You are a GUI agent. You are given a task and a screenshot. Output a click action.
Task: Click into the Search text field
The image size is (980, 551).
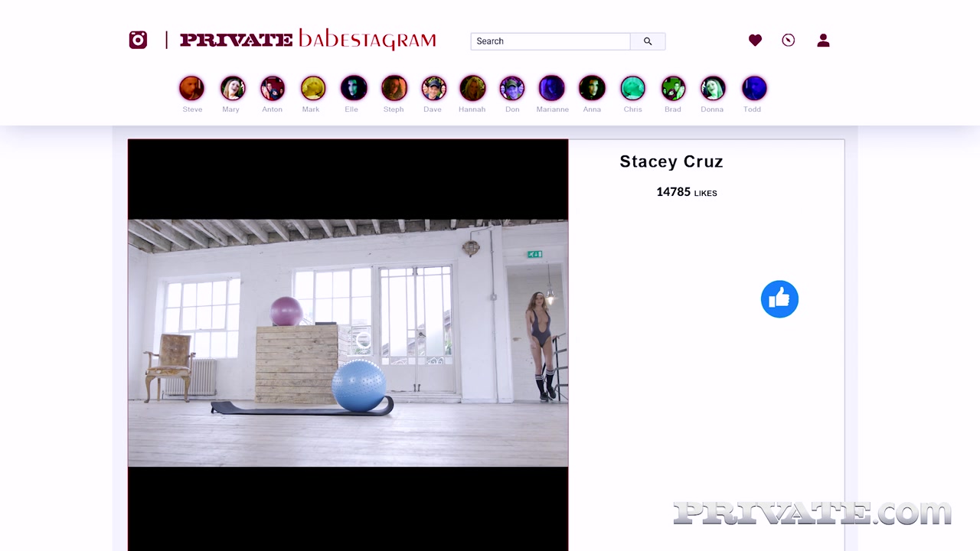tap(550, 41)
